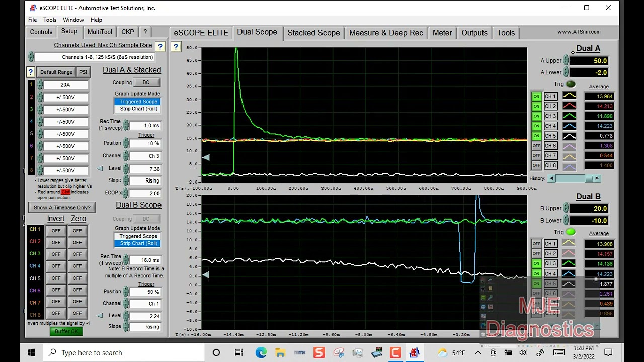Toggle Zero for CH 2
This screenshot has width=644, height=362.
click(77, 242)
